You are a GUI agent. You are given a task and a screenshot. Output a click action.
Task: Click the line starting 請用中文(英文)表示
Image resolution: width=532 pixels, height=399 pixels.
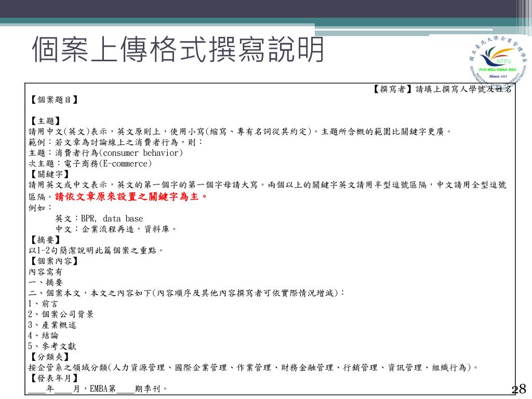click(x=240, y=131)
